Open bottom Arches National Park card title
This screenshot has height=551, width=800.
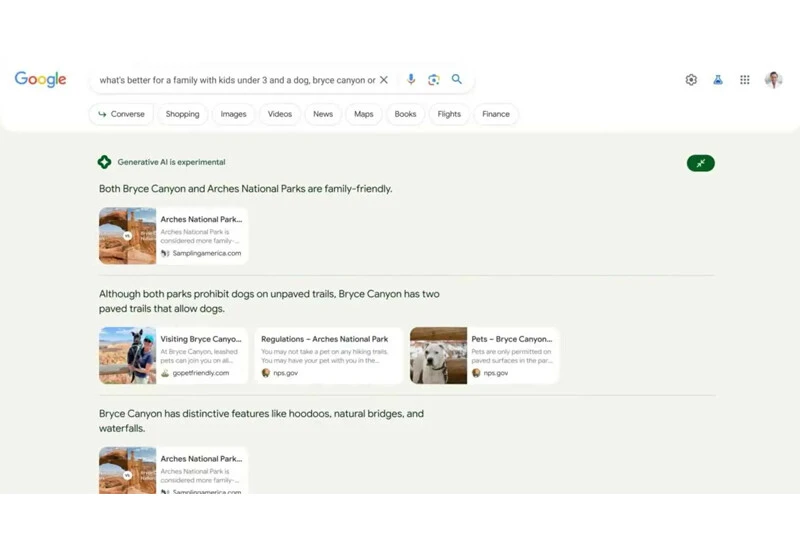(201, 459)
